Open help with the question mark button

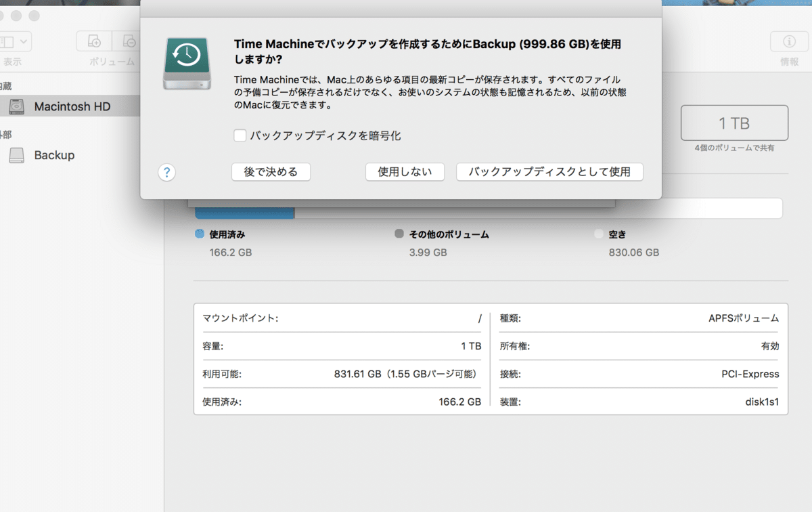(x=166, y=172)
